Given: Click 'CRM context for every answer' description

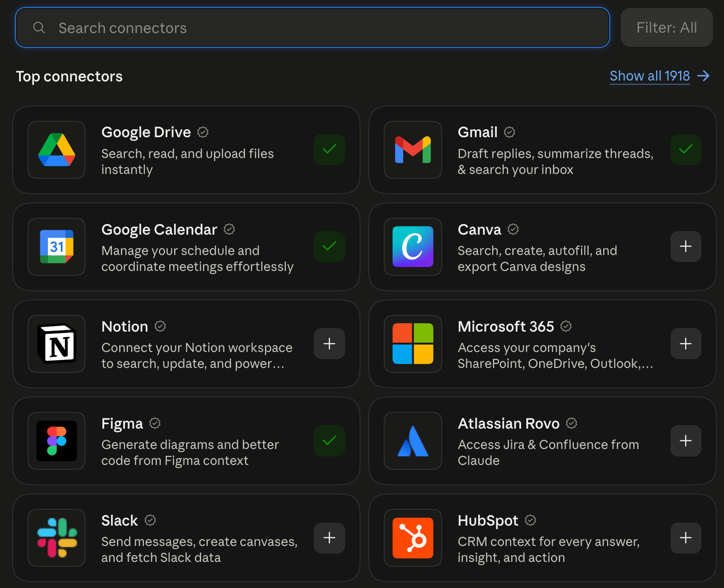Looking at the screenshot, I should [548, 550].
